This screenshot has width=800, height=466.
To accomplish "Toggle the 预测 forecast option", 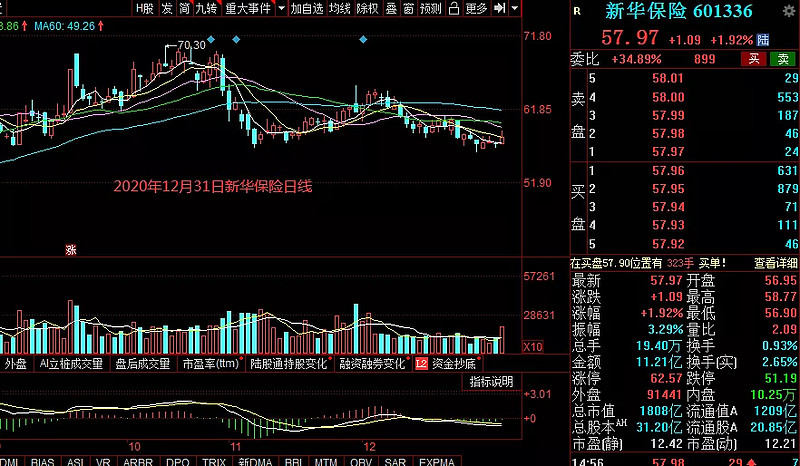I will tap(430, 8).
